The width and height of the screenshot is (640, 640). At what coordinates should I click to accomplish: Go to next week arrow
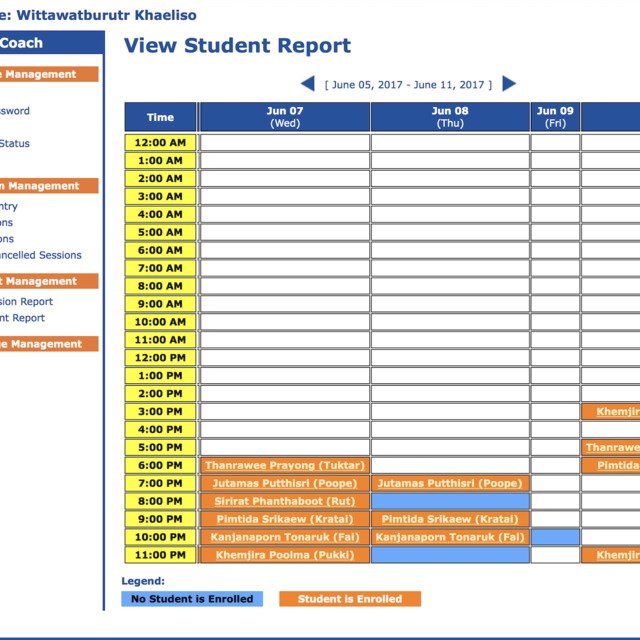(509, 84)
